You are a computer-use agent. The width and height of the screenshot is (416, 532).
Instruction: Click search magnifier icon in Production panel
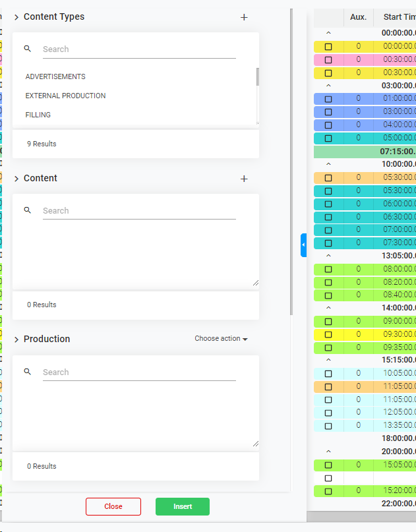(28, 372)
